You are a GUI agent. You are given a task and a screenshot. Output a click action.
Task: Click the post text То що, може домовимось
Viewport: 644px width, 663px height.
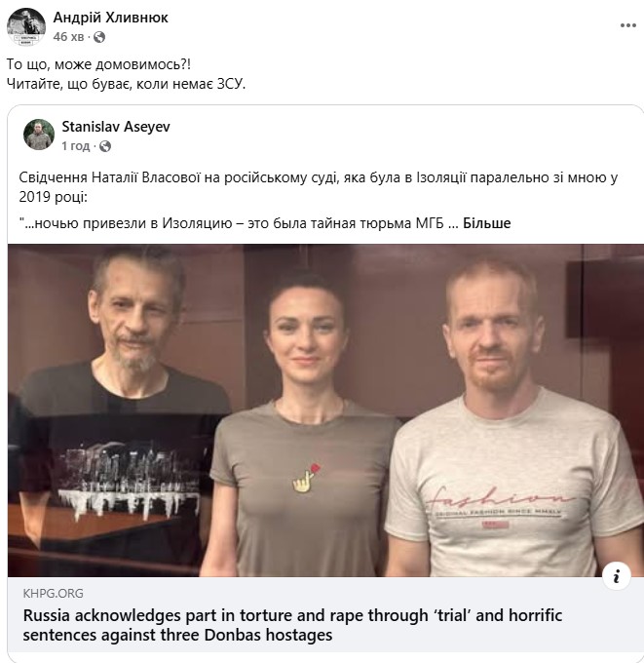click(x=98, y=64)
